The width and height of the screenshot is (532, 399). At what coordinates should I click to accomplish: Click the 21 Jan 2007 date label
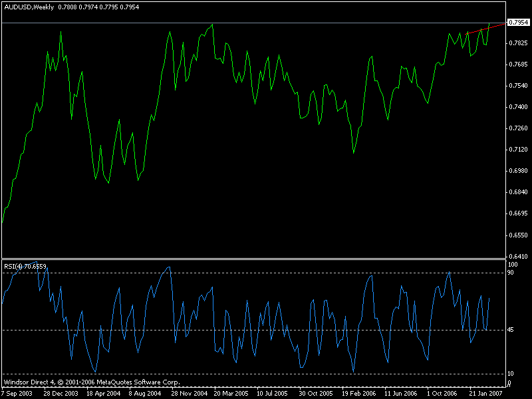click(489, 393)
